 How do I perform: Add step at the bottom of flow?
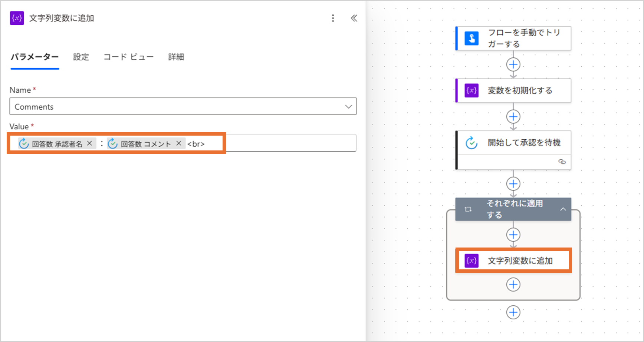point(513,312)
